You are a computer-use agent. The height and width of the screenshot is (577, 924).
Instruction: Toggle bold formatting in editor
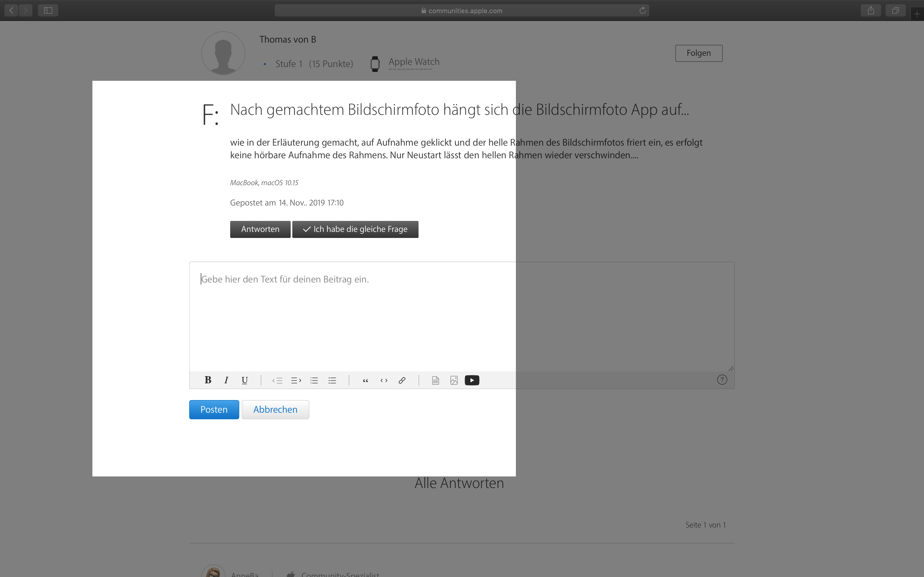pos(208,380)
